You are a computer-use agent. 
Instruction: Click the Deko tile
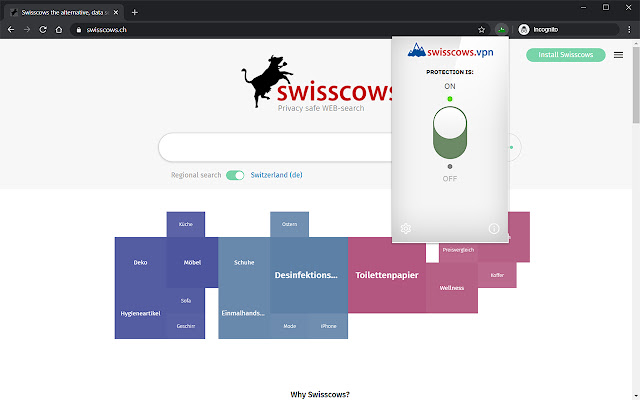click(x=140, y=262)
